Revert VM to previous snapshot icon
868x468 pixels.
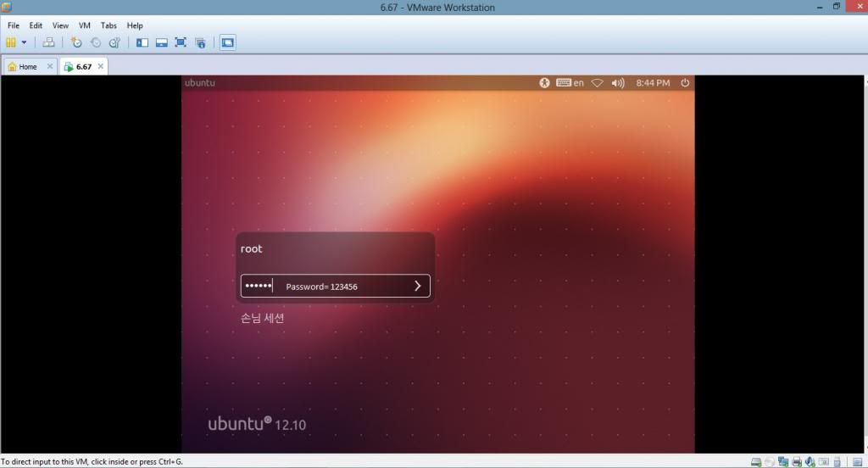tap(96, 42)
